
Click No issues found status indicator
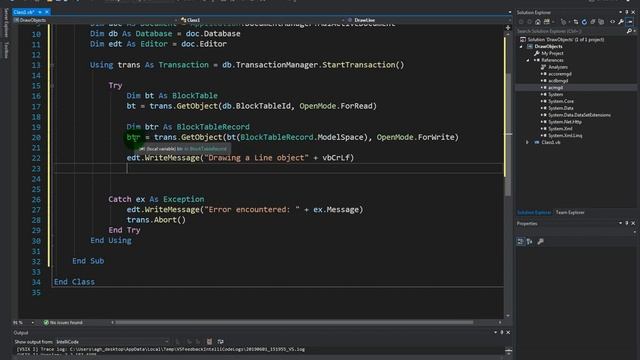pyautogui.click(x=63, y=322)
